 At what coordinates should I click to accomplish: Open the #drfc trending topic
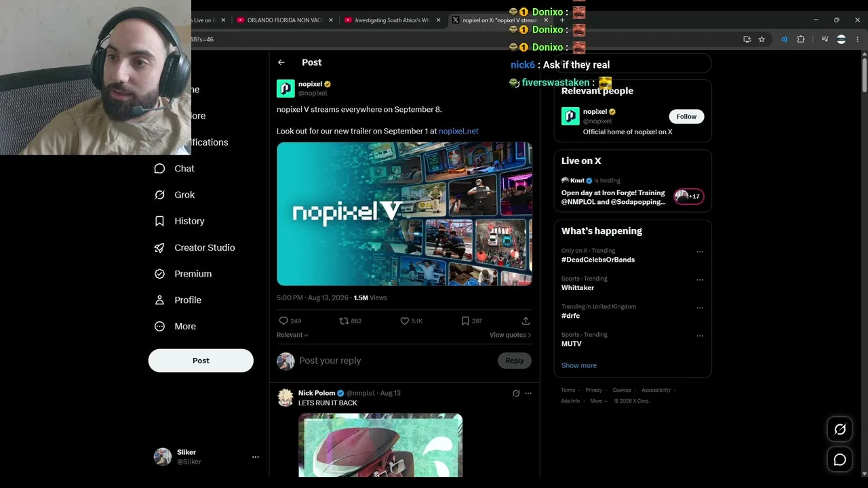(x=570, y=316)
